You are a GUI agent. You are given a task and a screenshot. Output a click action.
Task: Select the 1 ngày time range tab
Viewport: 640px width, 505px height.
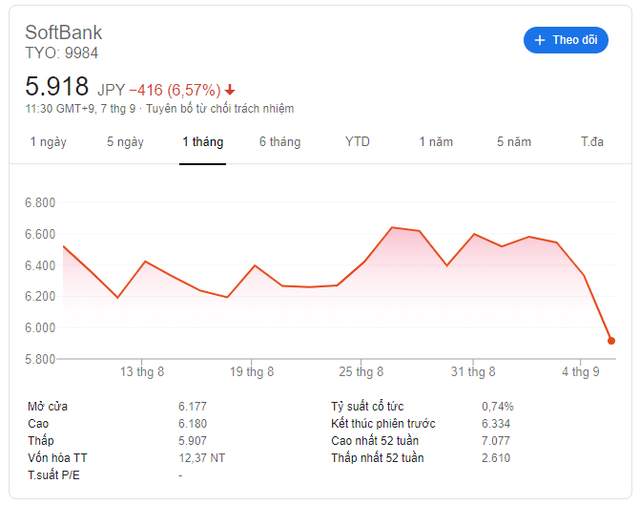[x=48, y=142]
